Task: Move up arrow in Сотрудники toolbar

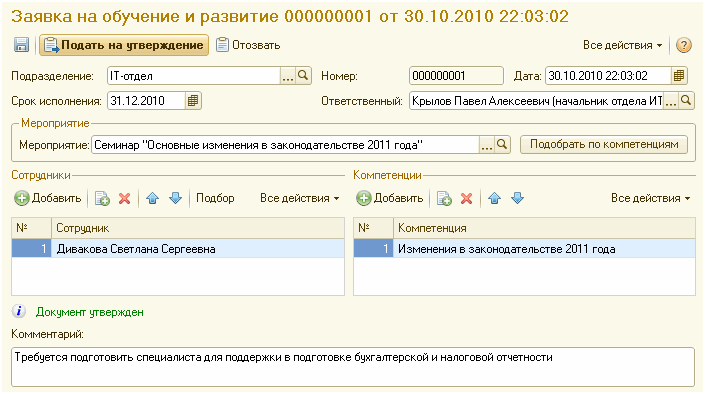Action: [x=153, y=198]
